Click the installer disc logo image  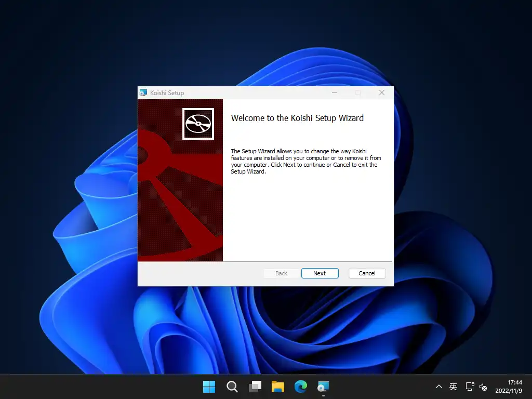(x=198, y=124)
